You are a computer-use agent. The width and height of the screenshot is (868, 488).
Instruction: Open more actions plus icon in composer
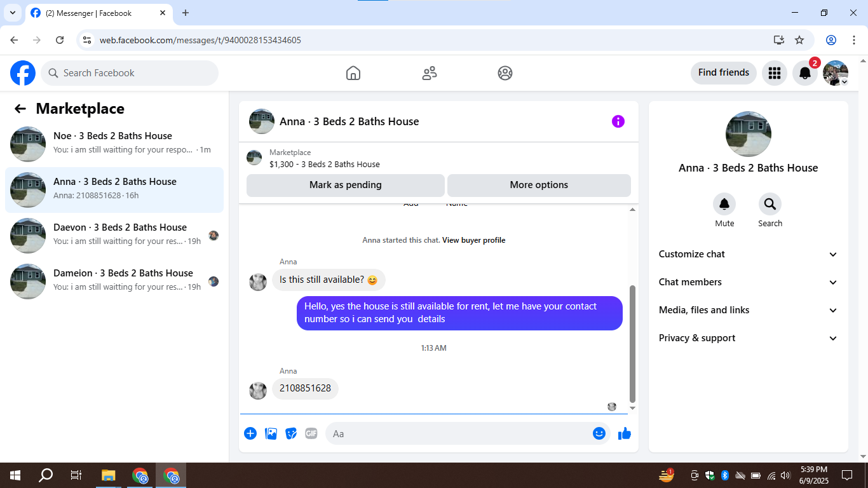click(250, 433)
